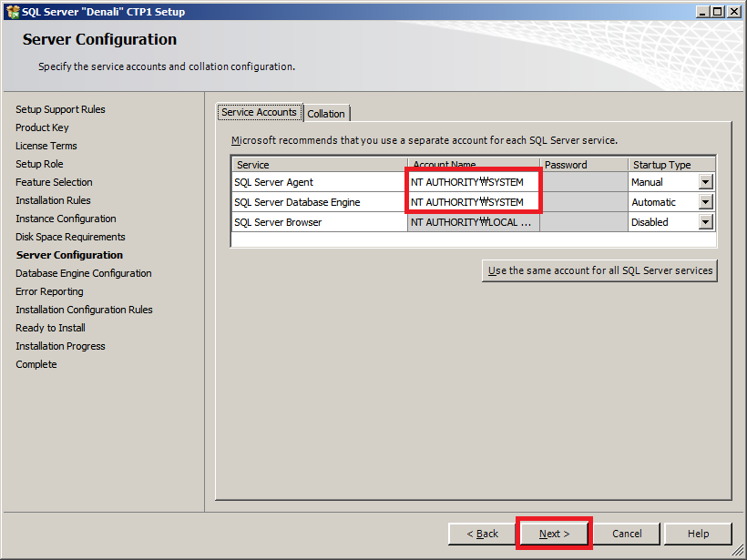Viewport: 747px width, 560px height.
Task: Click Complete in the step list
Action: (36, 364)
